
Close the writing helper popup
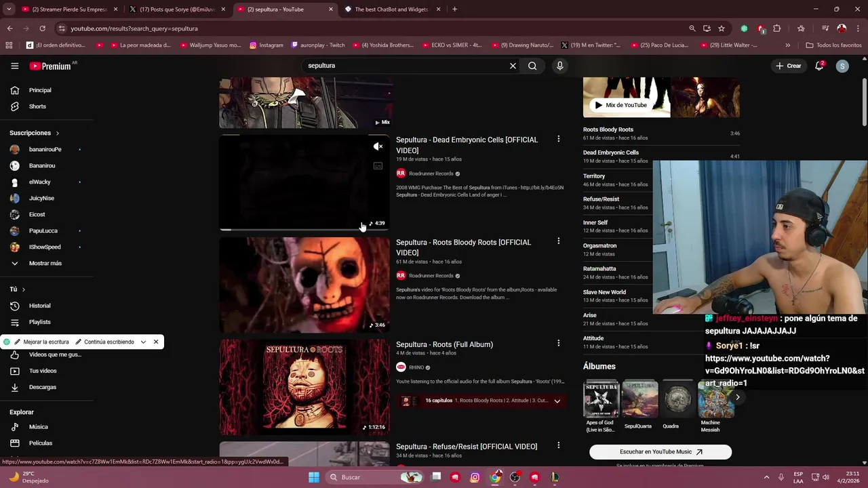coord(156,342)
